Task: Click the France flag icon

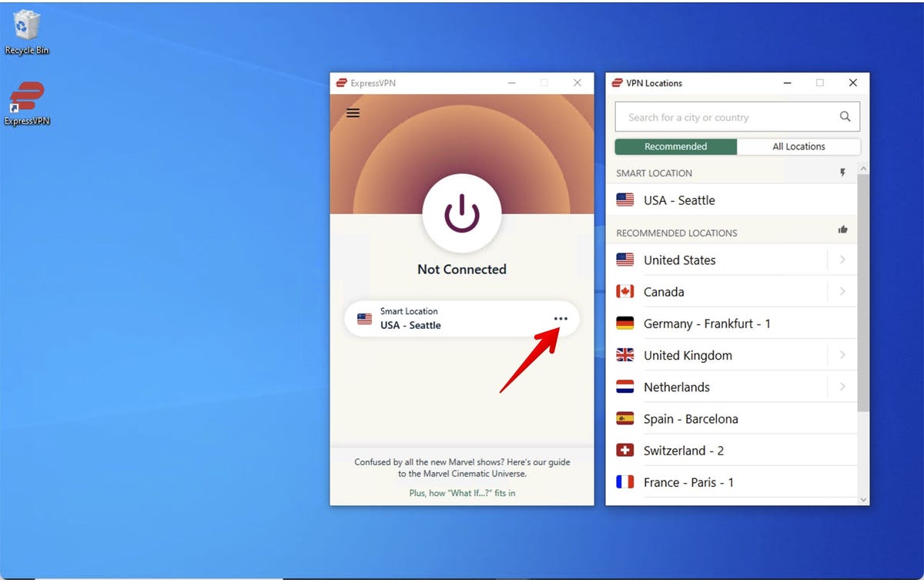Action: [625, 481]
